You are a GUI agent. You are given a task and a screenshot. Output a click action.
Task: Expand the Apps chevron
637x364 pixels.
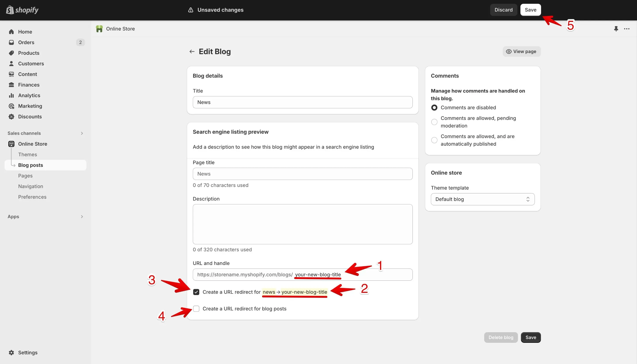pyautogui.click(x=82, y=217)
